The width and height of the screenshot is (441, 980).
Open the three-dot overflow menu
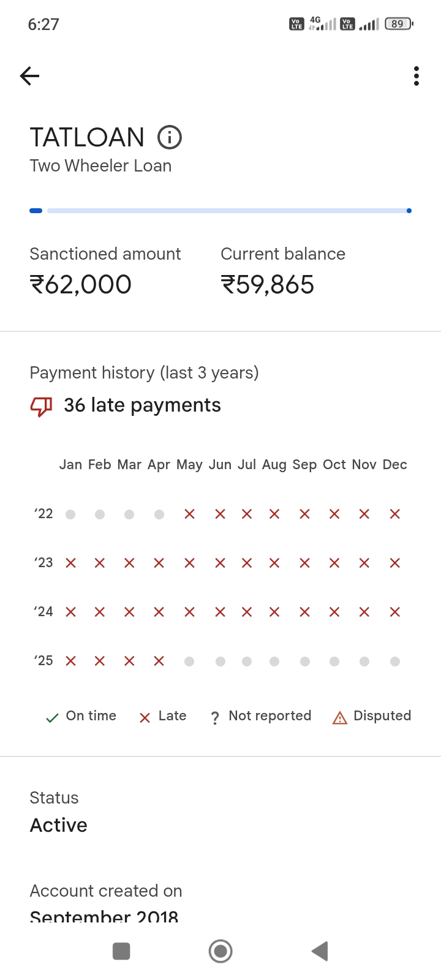(417, 76)
